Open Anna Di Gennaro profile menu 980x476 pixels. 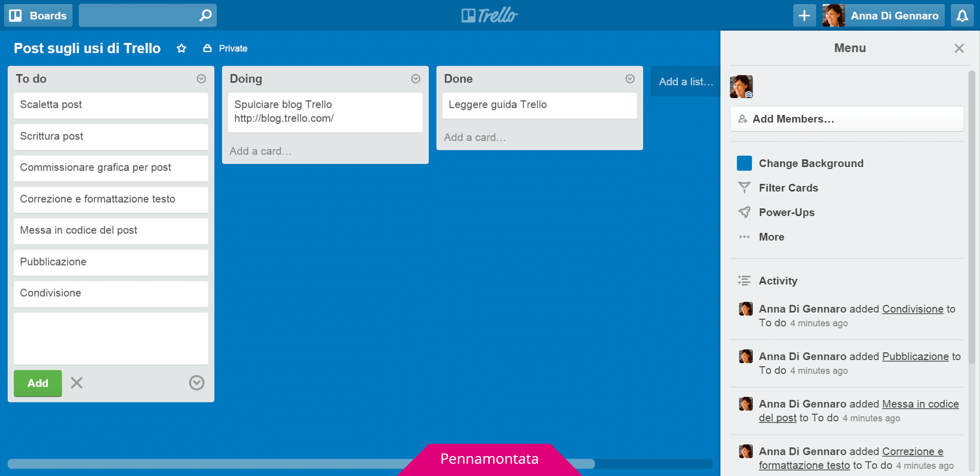click(884, 15)
